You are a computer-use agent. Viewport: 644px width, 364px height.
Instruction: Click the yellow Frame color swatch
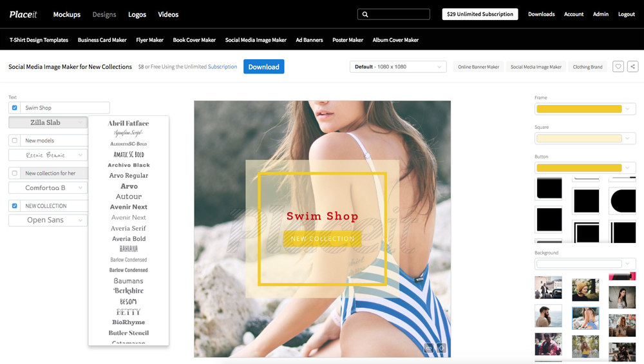[579, 109]
